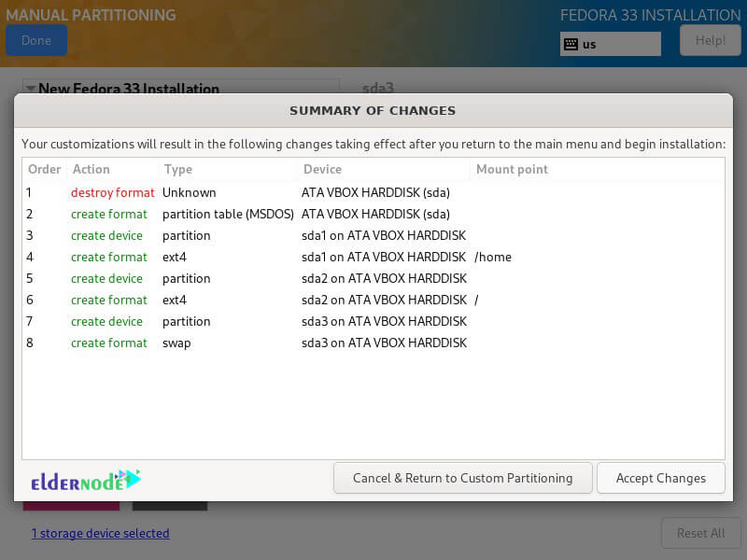
Task: Click 'ATA VBOX HARDDISK (sda)' in row 1
Action: (x=375, y=193)
